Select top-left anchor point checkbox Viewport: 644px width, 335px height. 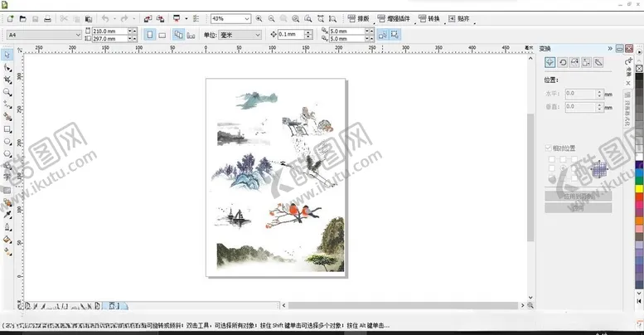[x=552, y=159]
